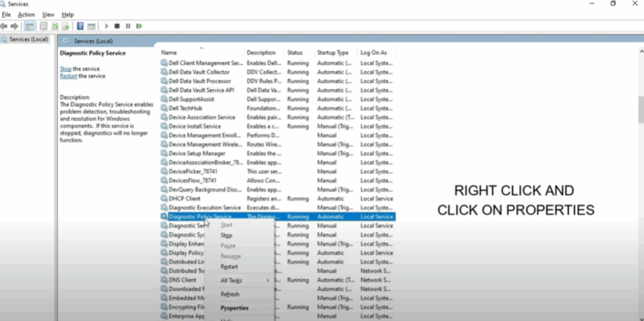
Task: Open the View menu in the menu bar
Action: coord(48,14)
